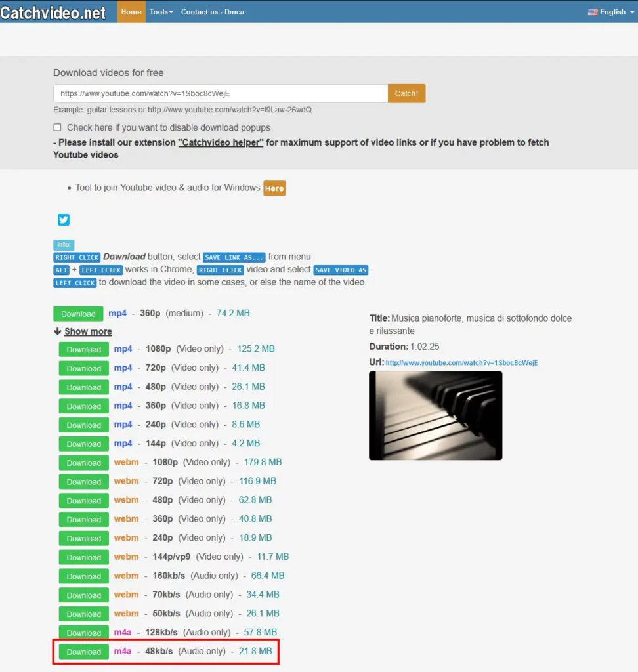Download webm 720p video only
This screenshot has height=672, width=638.
tap(83, 481)
